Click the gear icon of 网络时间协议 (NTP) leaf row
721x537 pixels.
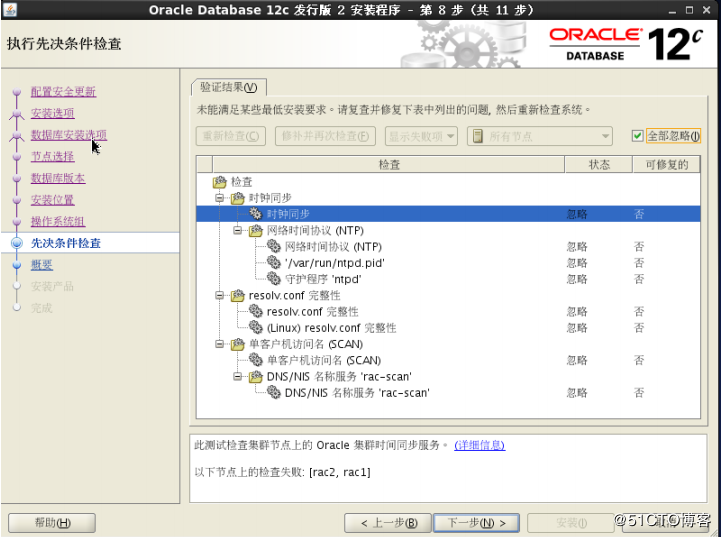(x=274, y=246)
